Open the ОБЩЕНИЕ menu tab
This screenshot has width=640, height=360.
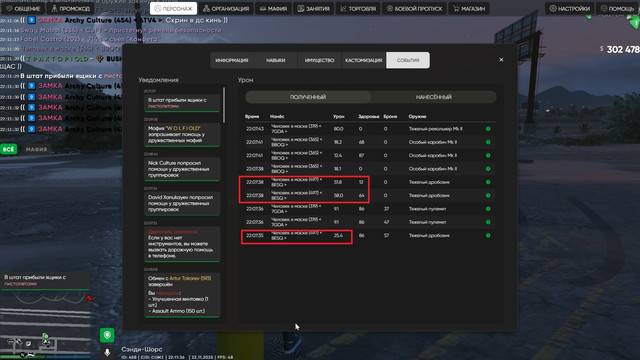click(x=23, y=8)
